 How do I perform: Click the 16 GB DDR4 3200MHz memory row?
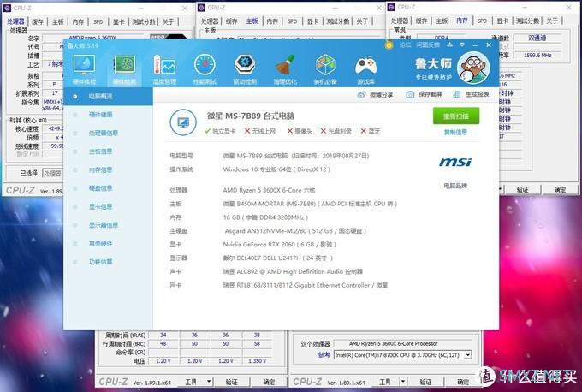pos(265,217)
